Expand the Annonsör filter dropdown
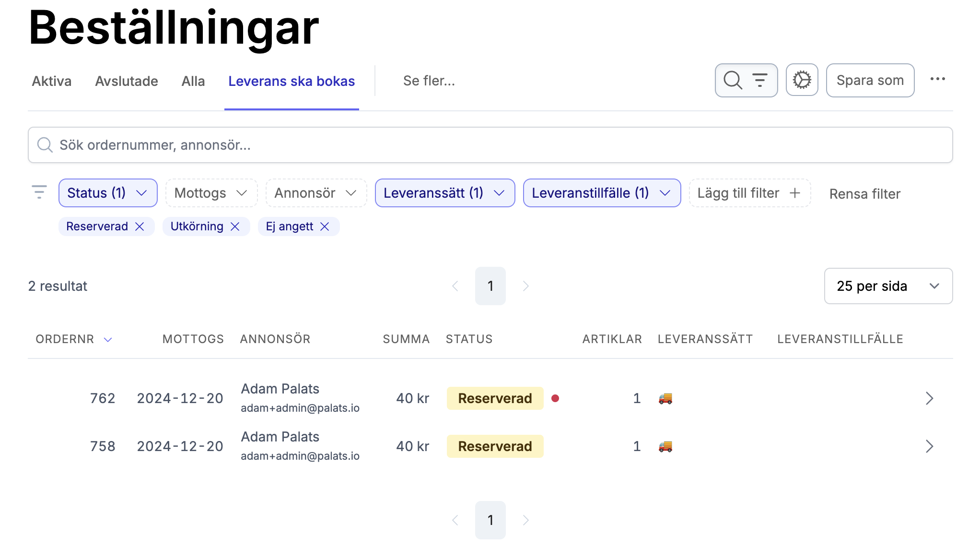 316,193
